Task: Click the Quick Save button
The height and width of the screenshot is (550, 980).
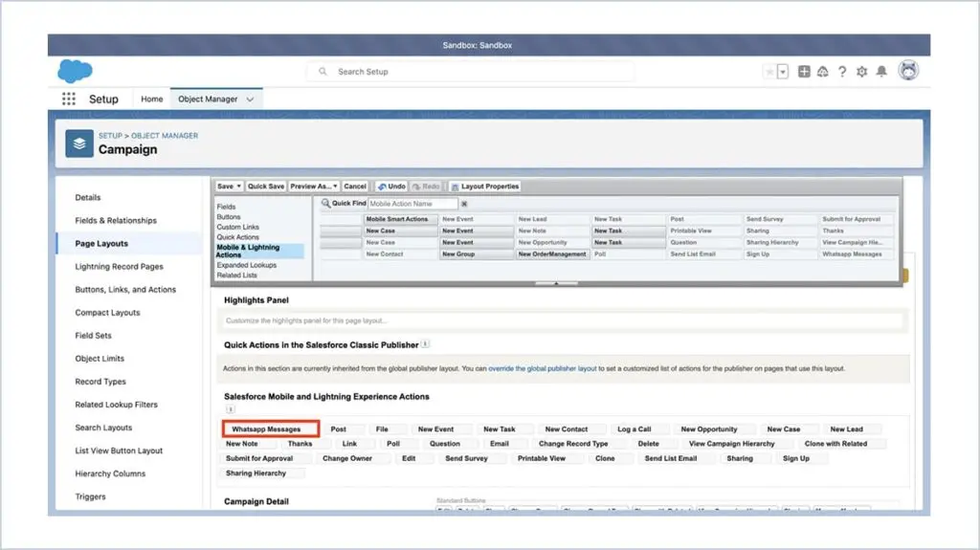Action: 266,187
